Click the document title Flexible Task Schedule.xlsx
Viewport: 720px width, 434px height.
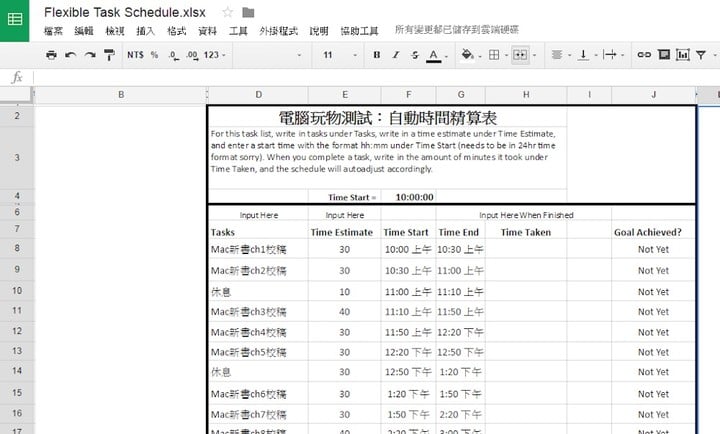pyautogui.click(x=125, y=12)
